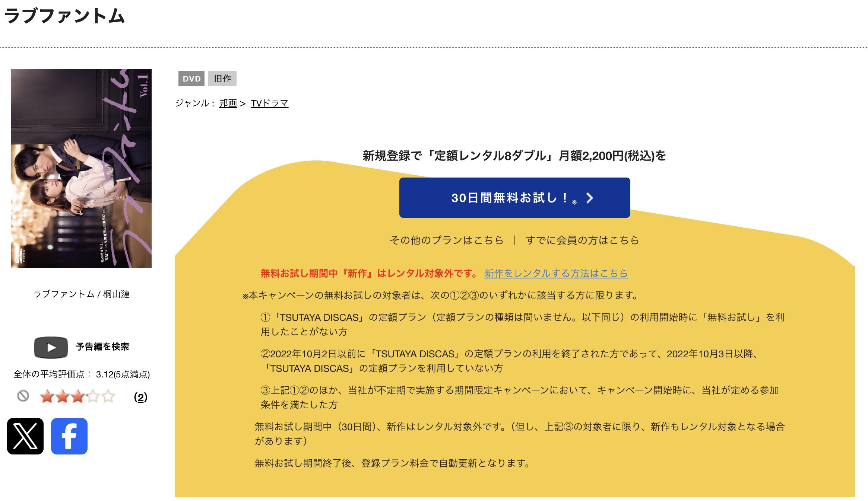
Task: Click condition ② 2022年10月2日以前 text
Action: 510,361
